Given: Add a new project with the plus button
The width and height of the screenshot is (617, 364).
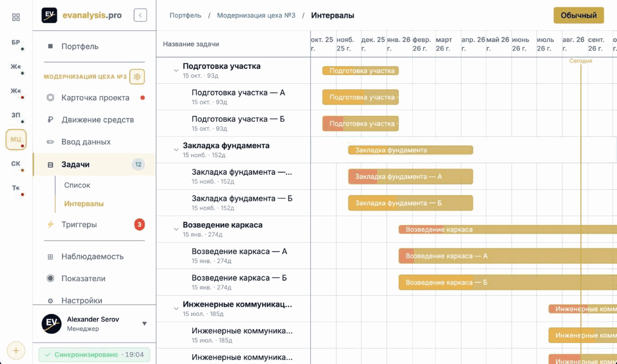Looking at the screenshot, I should (16, 351).
